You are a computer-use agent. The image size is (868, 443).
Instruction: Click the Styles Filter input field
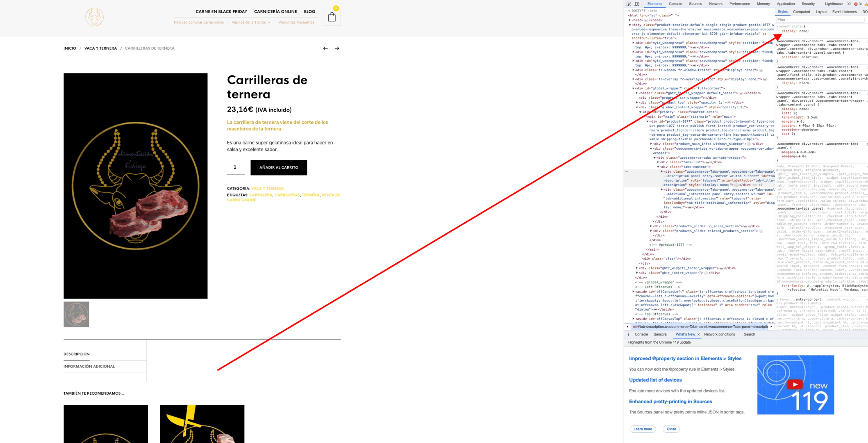pos(820,20)
